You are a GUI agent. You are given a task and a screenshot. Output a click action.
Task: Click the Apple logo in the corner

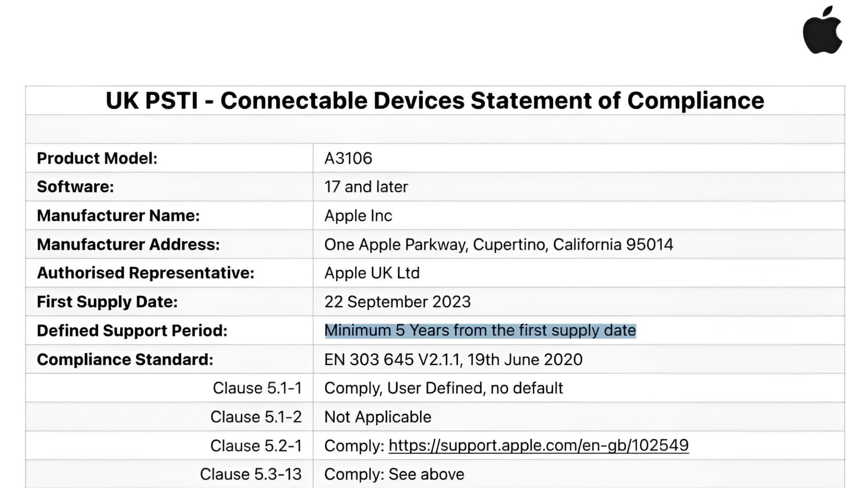click(822, 31)
